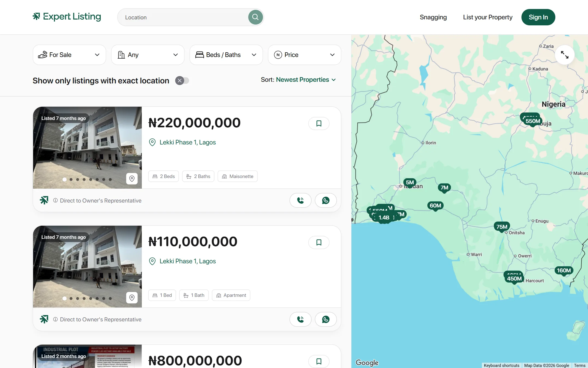Click the ₦800,000,000 price heading
The height and width of the screenshot is (368, 588).
point(195,361)
